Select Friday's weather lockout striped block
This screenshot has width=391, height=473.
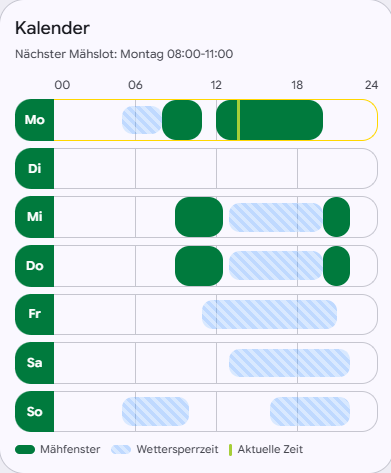[269, 314]
